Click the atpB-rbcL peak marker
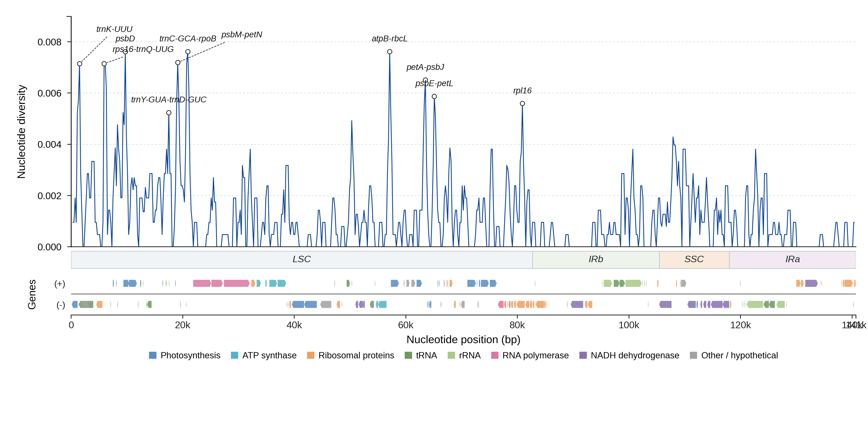Image resolution: width=868 pixels, height=422 pixels. tap(390, 52)
